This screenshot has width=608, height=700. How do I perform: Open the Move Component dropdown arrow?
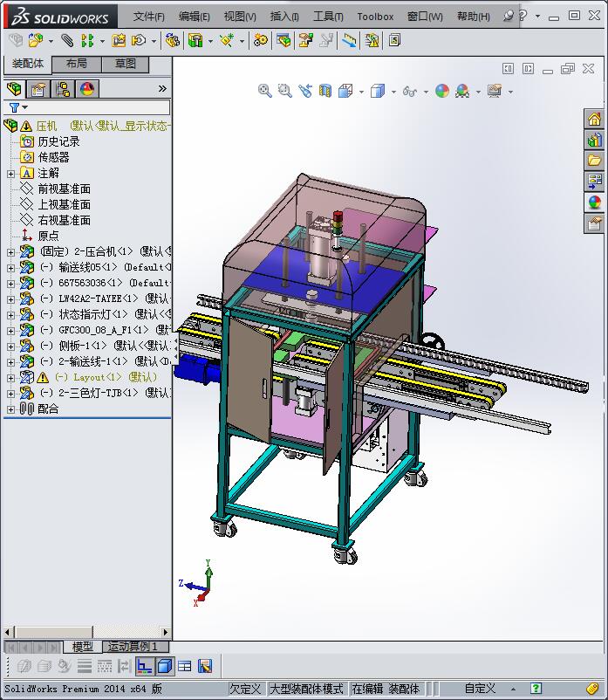coord(154,42)
